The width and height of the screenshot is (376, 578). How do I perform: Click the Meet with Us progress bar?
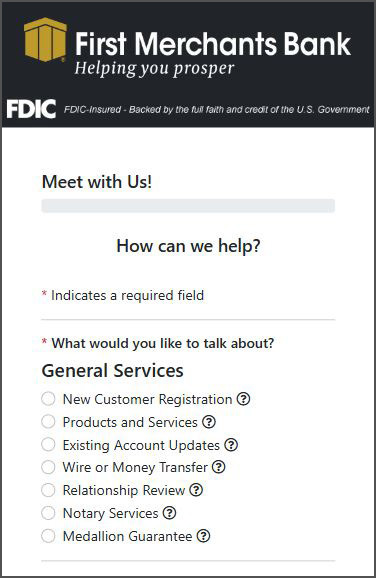point(188,206)
